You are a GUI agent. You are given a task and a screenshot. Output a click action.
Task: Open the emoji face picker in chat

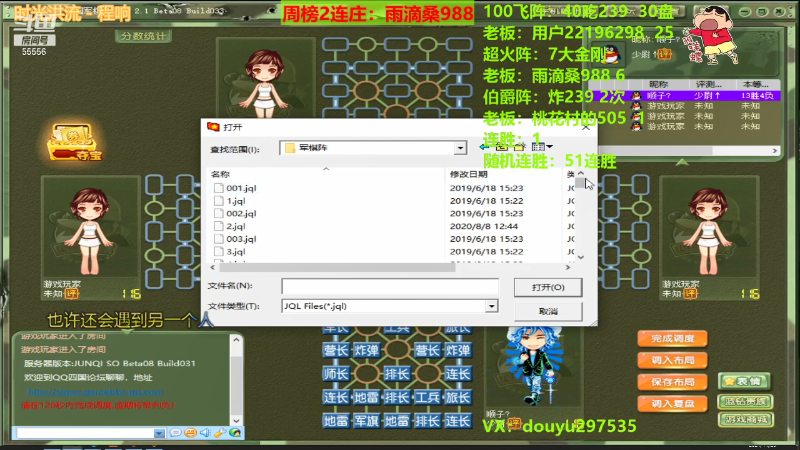[190, 433]
